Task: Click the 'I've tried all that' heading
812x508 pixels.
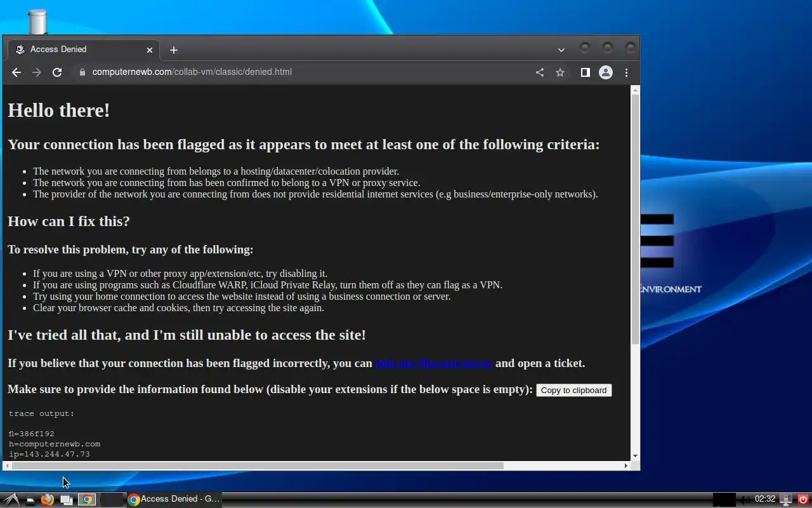Action: (x=187, y=335)
